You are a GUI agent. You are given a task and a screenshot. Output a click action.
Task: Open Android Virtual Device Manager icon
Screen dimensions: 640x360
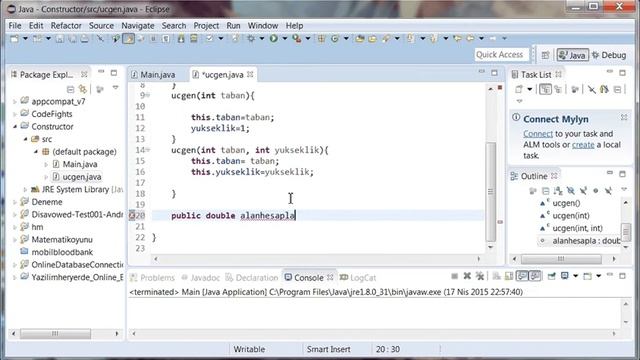[193, 38]
